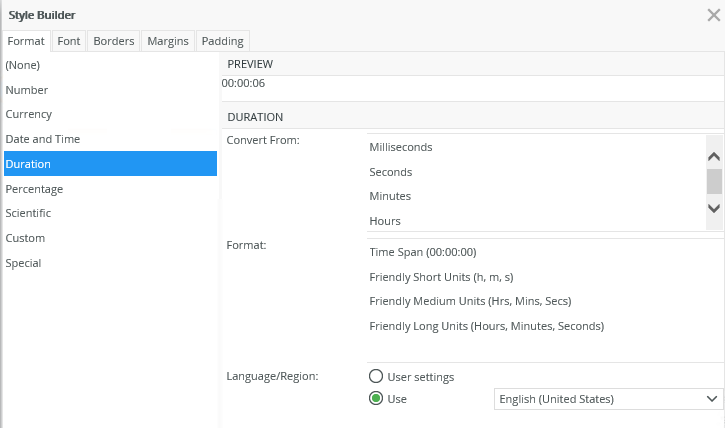725x428 pixels.
Task: Open the English (United States) language dropdown
Action: (x=608, y=399)
